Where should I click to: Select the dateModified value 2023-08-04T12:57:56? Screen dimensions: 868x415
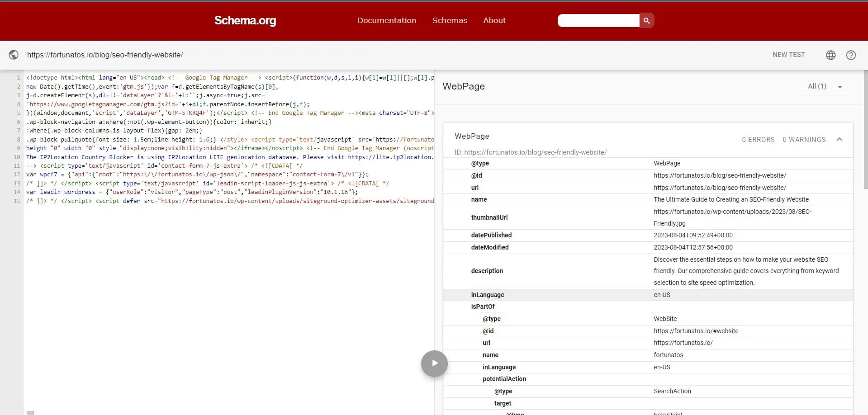click(x=693, y=247)
